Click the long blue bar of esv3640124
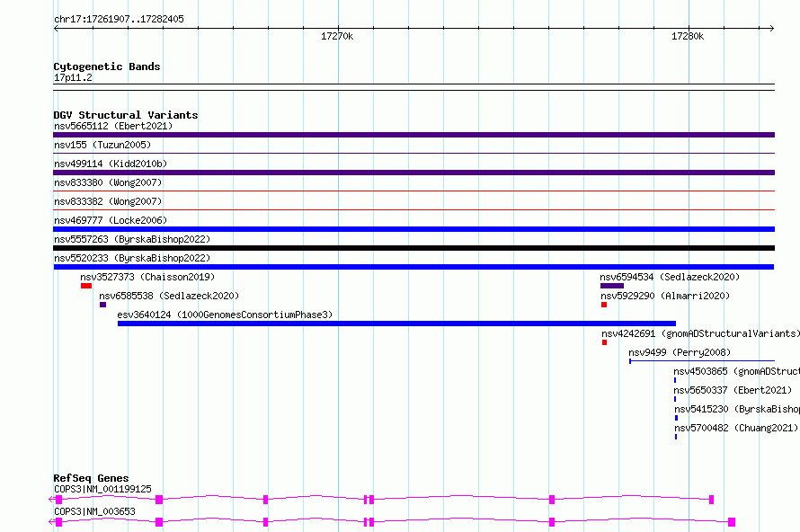This screenshot has height=532, width=800. click(396, 324)
